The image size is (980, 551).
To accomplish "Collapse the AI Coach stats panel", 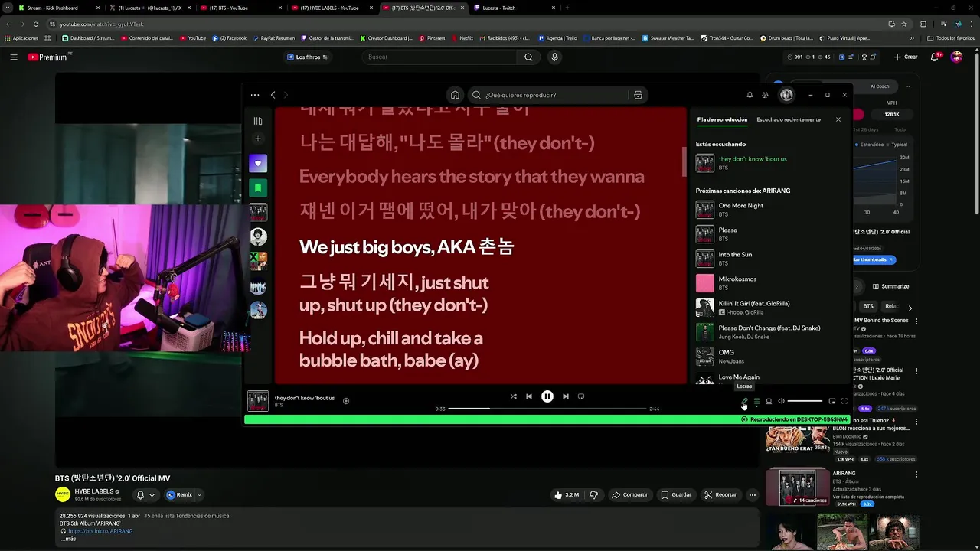I will coord(909,86).
